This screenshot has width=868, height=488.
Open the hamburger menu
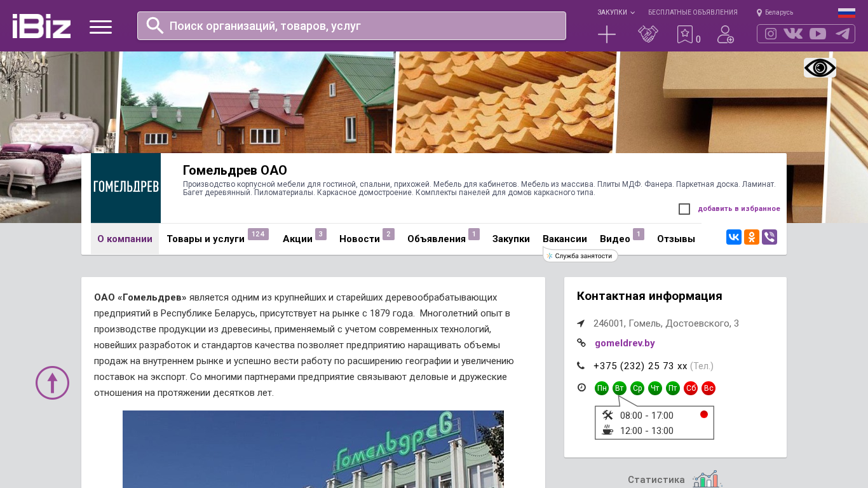100,27
